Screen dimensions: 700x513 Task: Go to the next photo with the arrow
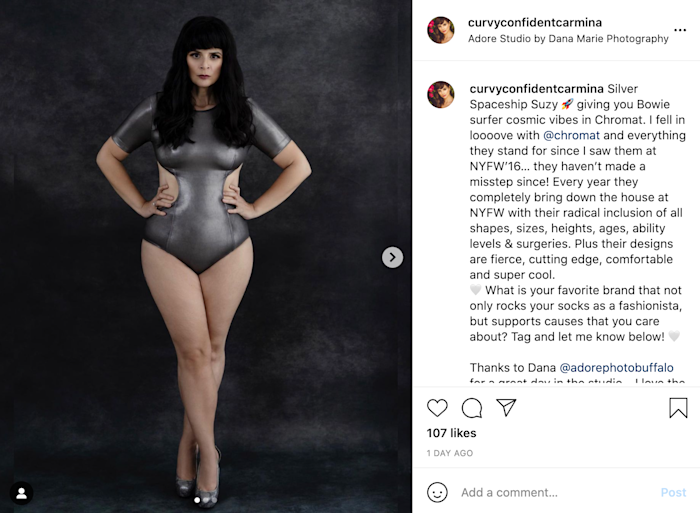coord(392,257)
